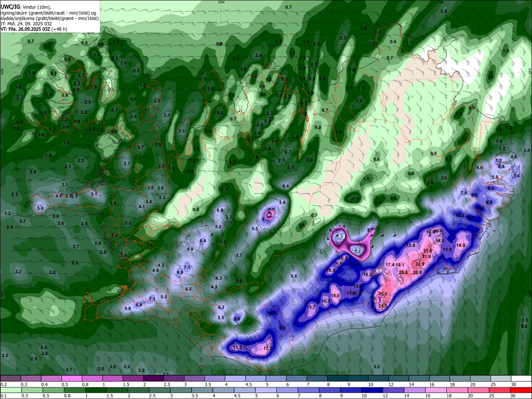Choose light pink 16–18 swatch in bottom legend

point(436,390)
